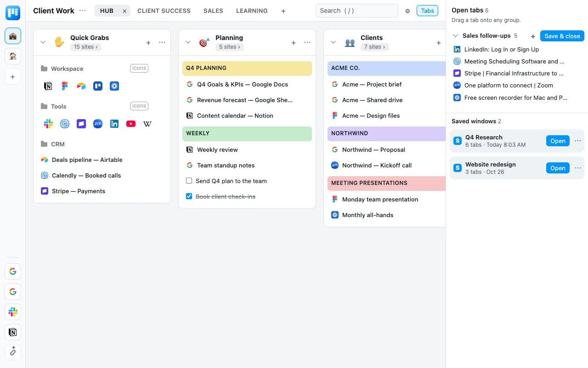Open the Trello icon in the Workspace folder
Image resolution: width=588 pixels, height=368 pixels.
pyautogui.click(x=98, y=86)
